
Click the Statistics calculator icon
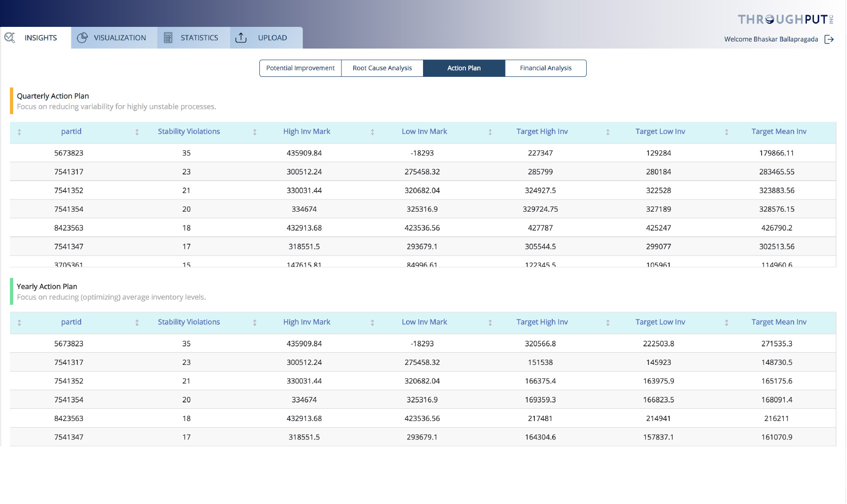pos(167,37)
